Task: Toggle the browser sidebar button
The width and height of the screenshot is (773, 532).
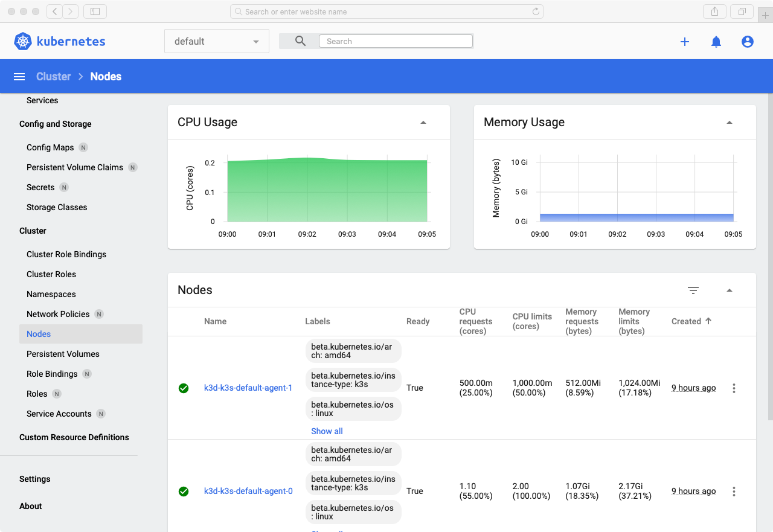Action: 95,11
